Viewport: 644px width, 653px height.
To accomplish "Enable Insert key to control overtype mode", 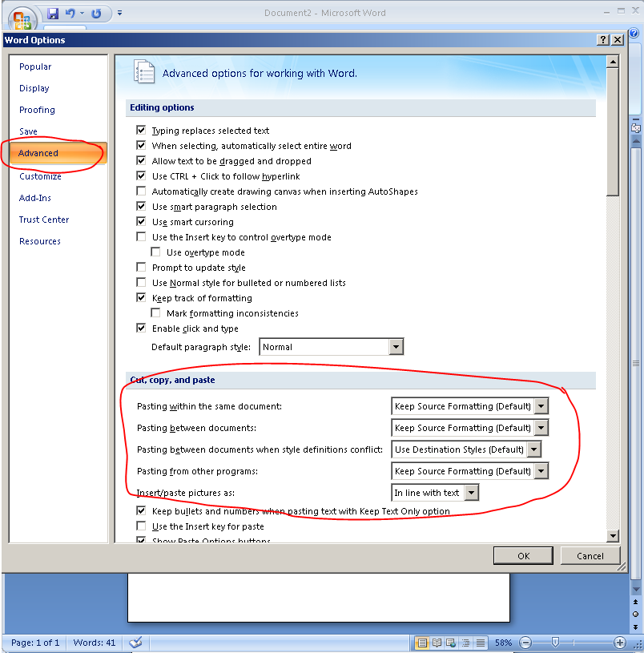I will coord(141,236).
